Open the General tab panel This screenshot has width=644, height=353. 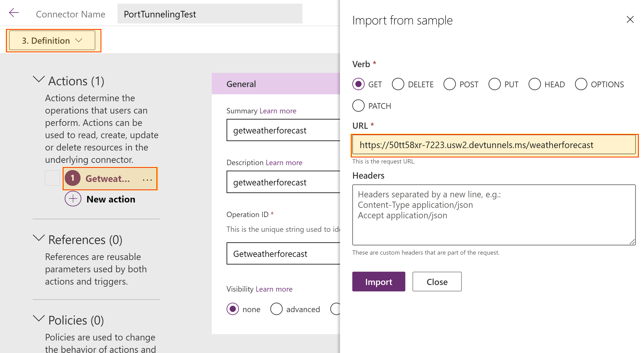pos(241,84)
